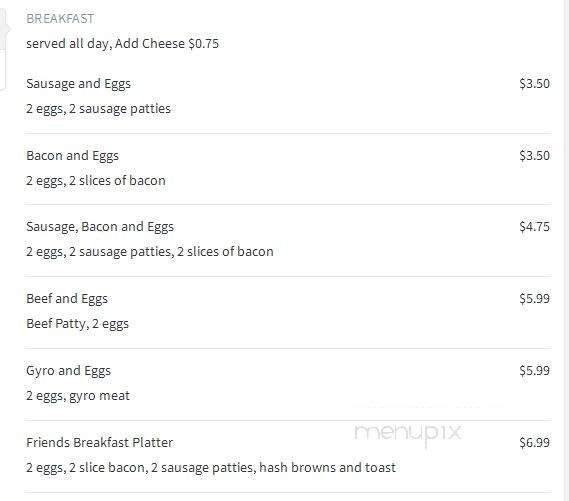Click the $4.75 price
The width and height of the screenshot is (569, 501).
tap(534, 227)
